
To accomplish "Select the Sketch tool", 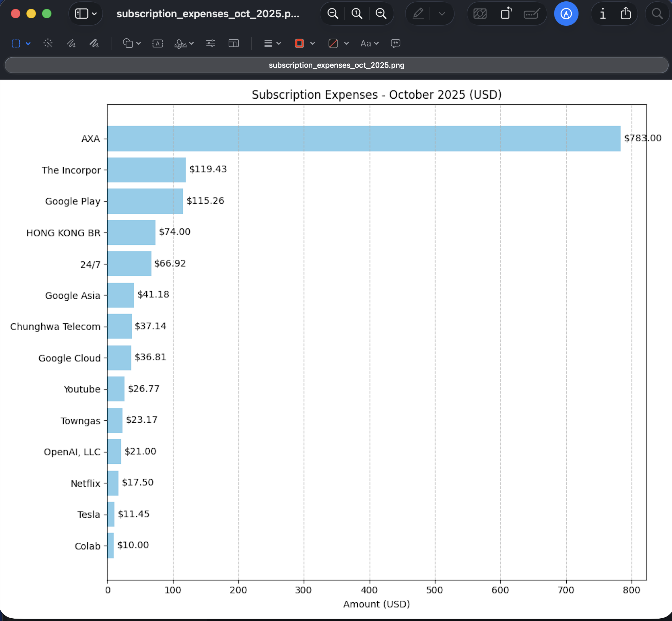I will (x=71, y=43).
